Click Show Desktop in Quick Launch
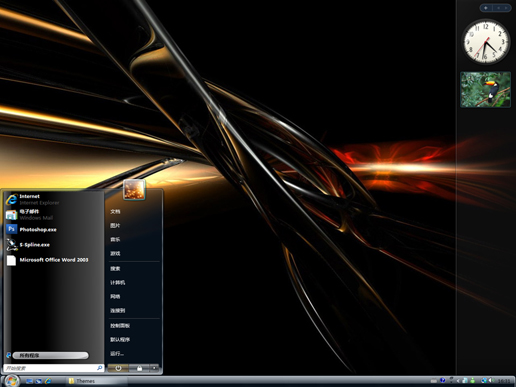Viewport: 516px width, 387px height. pyautogui.click(x=29, y=381)
